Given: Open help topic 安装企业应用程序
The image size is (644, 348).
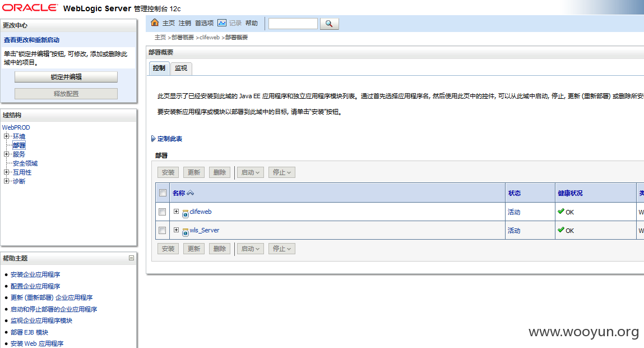Looking at the screenshot, I should point(35,274).
